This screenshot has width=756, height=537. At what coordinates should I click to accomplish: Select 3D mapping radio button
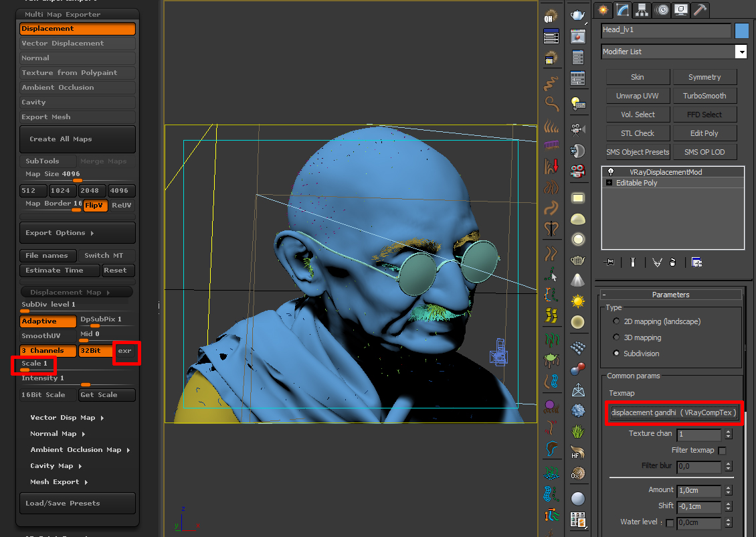click(616, 337)
